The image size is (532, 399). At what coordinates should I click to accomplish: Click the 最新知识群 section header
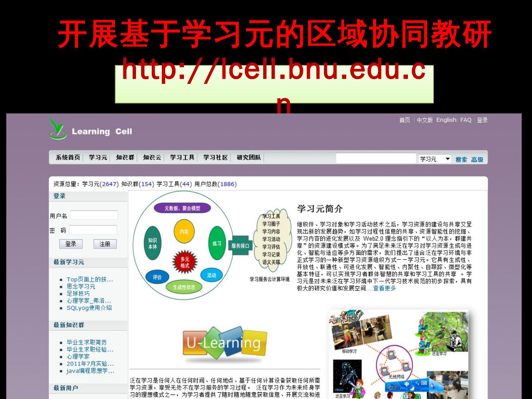[x=69, y=325]
